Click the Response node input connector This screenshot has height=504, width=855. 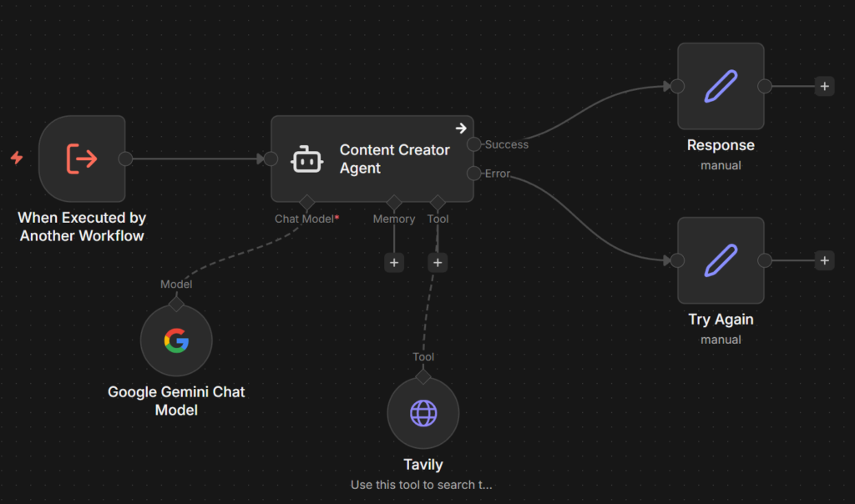point(678,86)
